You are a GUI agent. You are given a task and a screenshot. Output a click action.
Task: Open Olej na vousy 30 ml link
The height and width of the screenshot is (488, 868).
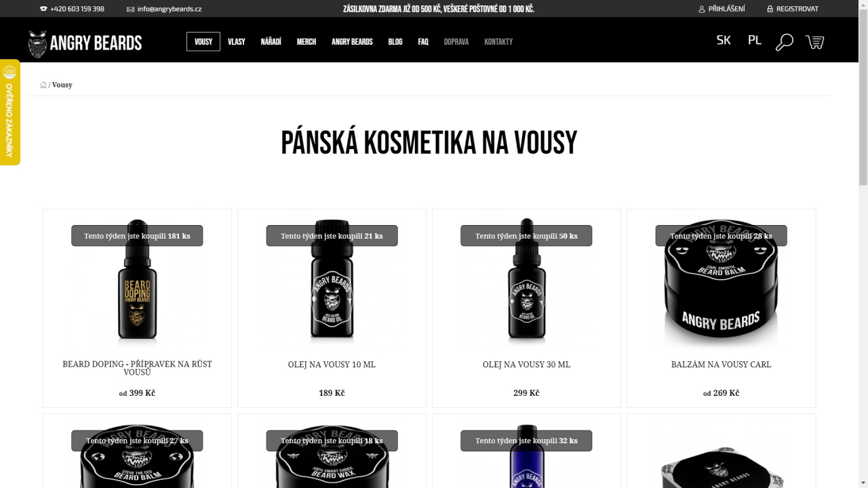[x=526, y=365]
